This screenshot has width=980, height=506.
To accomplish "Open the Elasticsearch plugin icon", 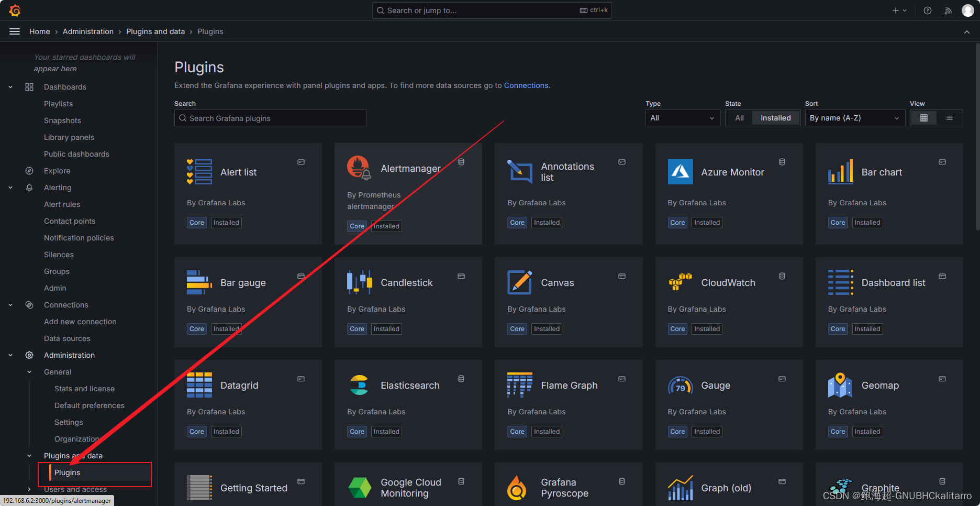I will tap(360, 385).
